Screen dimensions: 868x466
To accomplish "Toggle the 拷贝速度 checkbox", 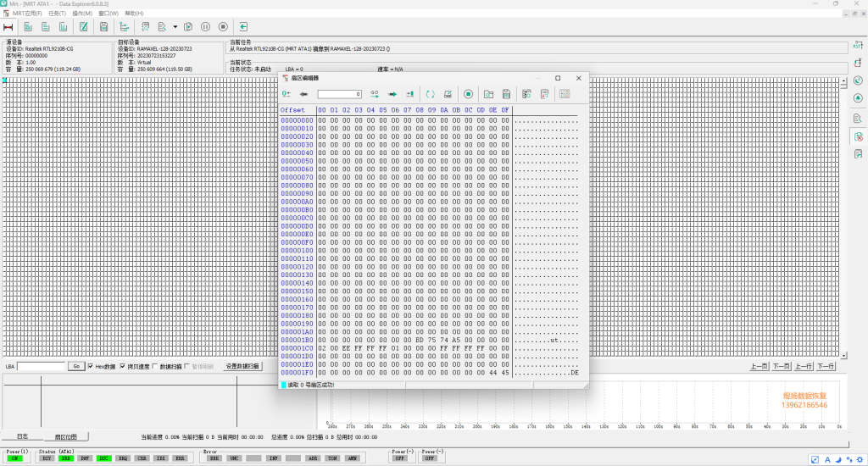I will pos(122,366).
